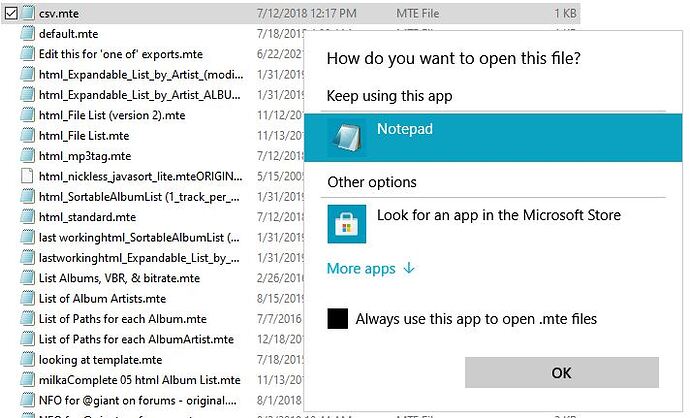Click icon of html_Expandable_List_by_Artist_ALBU... file
Screen dimensions: 690x418
click(x=28, y=95)
